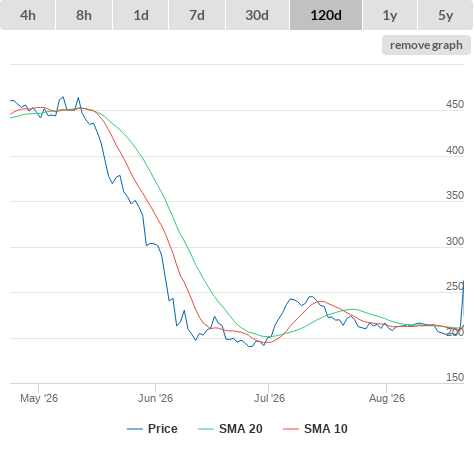Click the red SMA 10 legend marker
The image size is (474, 455).
click(291, 429)
